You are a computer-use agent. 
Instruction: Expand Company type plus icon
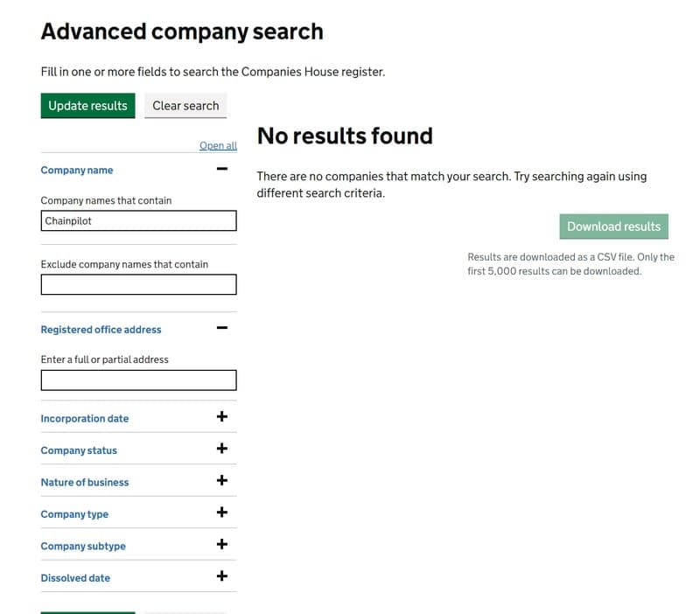coord(222,513)
